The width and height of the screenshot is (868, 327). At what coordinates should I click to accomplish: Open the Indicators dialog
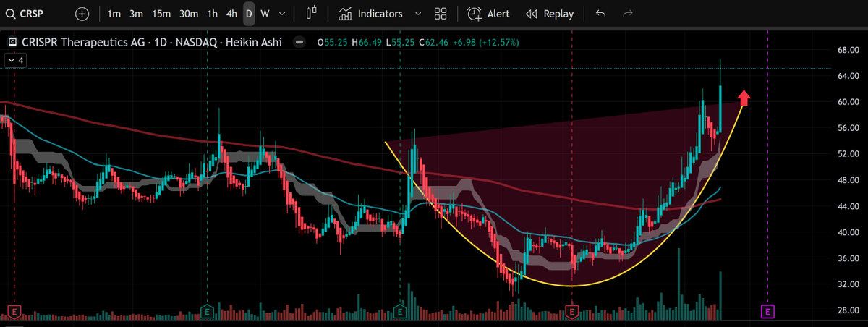coord(370,14)
